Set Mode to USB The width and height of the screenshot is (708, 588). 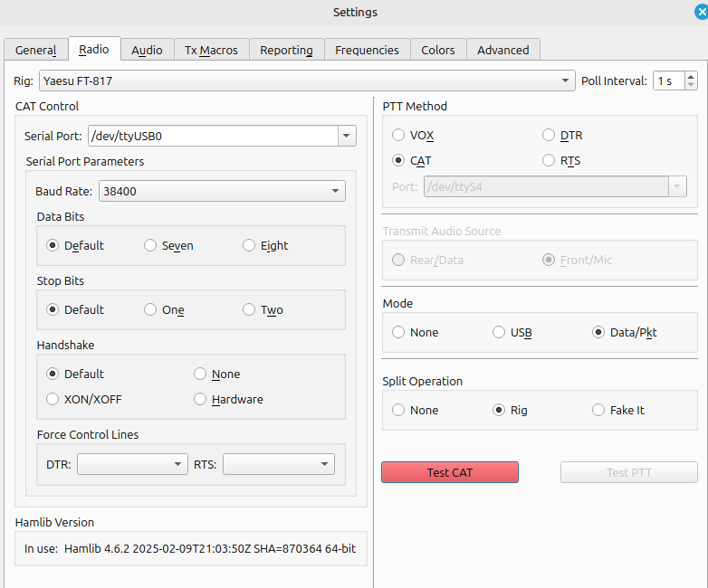tap(512, 332)
